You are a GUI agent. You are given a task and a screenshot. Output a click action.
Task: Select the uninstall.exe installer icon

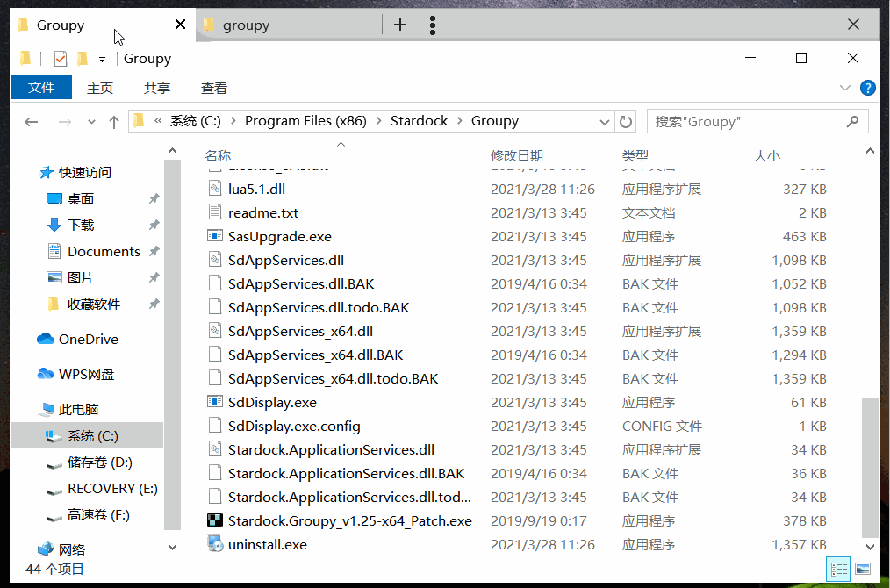(x=214, y=544)
